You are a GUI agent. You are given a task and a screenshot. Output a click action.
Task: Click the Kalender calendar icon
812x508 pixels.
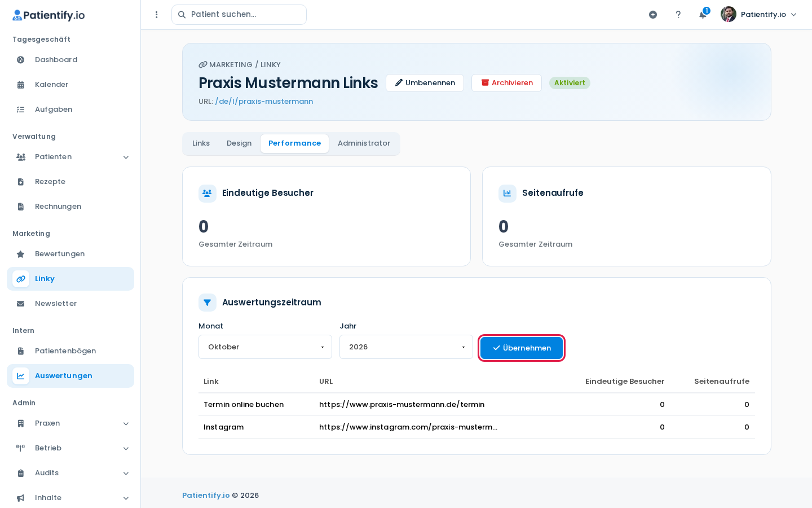point(21,85)
